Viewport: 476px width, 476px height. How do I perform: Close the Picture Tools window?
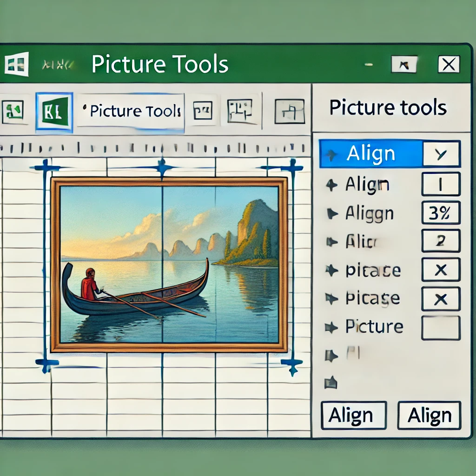pos(449,64)
